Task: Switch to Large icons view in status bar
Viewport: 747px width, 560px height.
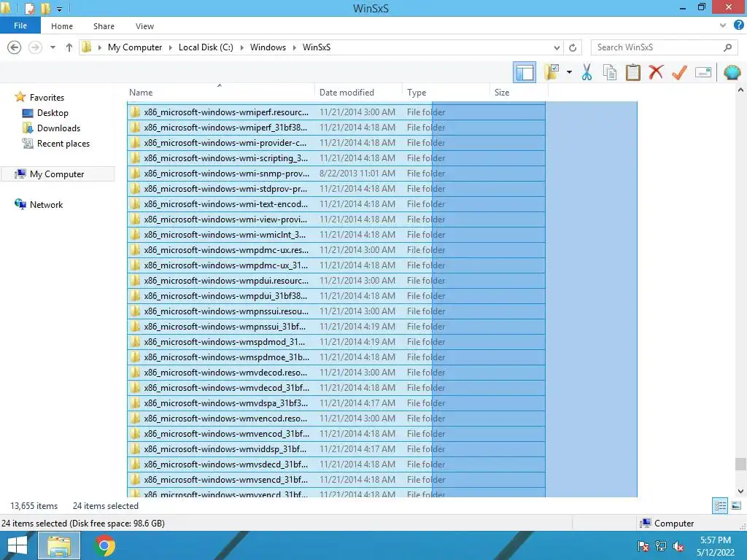Action: coord(736,506)
